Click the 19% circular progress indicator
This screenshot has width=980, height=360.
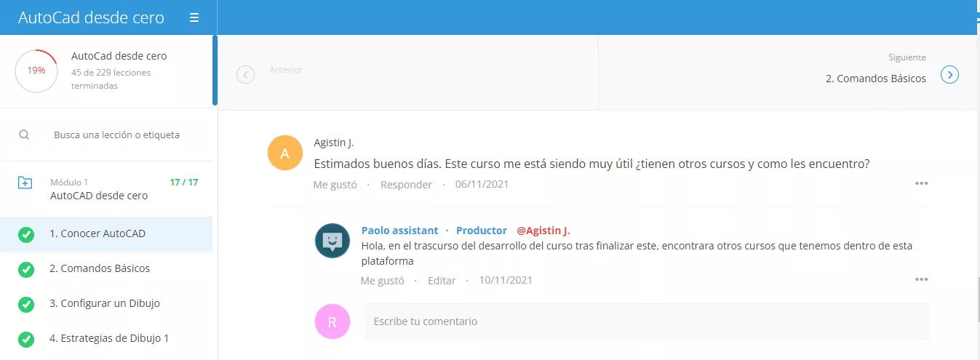pyautogui.click(x=36, y=71)
